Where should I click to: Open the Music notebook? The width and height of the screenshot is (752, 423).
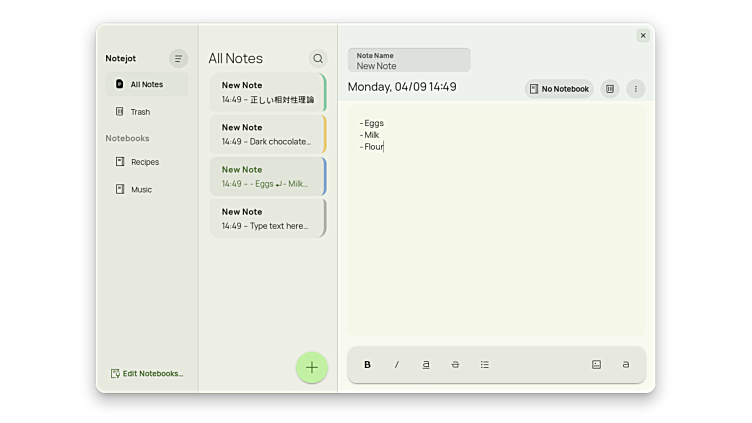pyautogui.click(x=141, y=189)
